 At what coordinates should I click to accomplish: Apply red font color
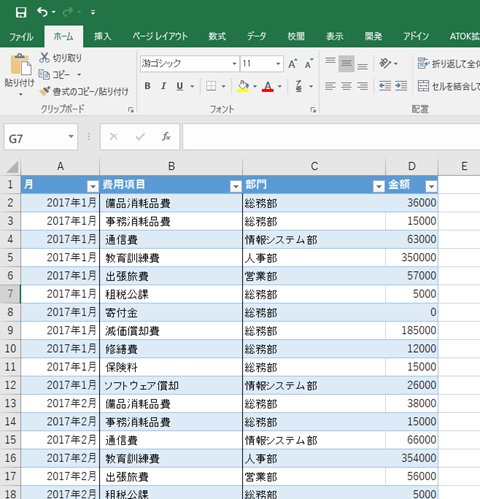(x=268, y=86)
